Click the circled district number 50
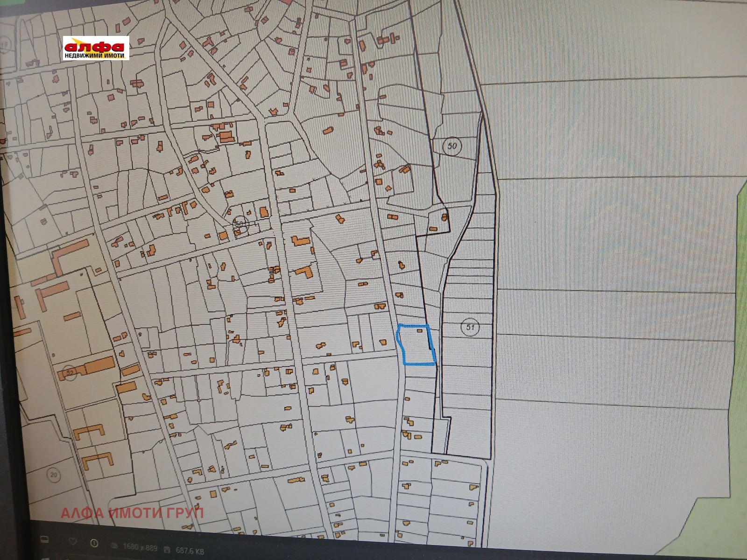This screenshot has width=747, height=560. 452,146
